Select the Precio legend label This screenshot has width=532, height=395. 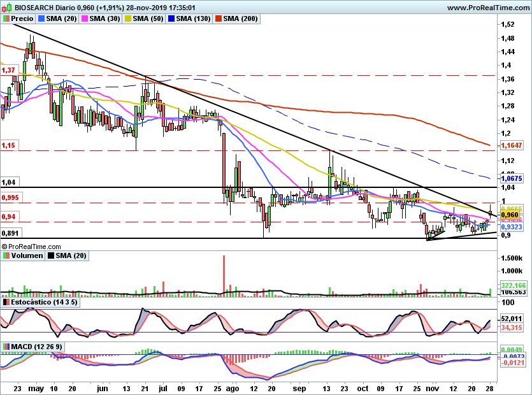pyautogui.click(x=22, y=18)
